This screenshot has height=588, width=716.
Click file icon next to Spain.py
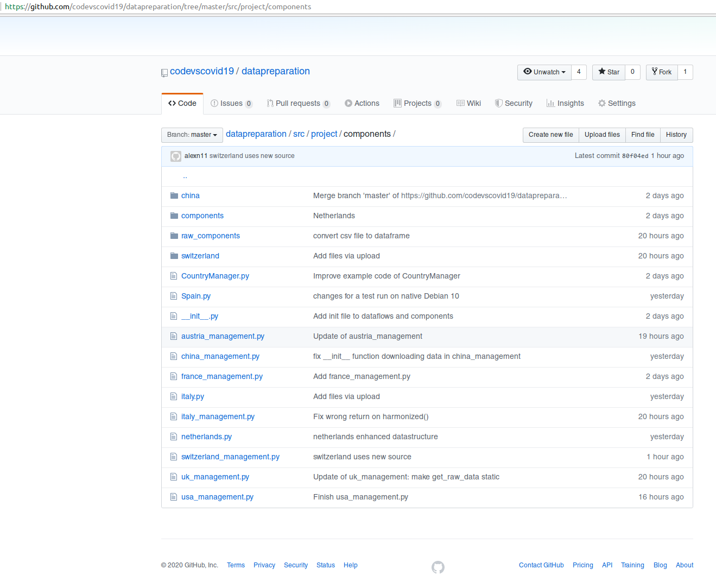click(174, 296)
